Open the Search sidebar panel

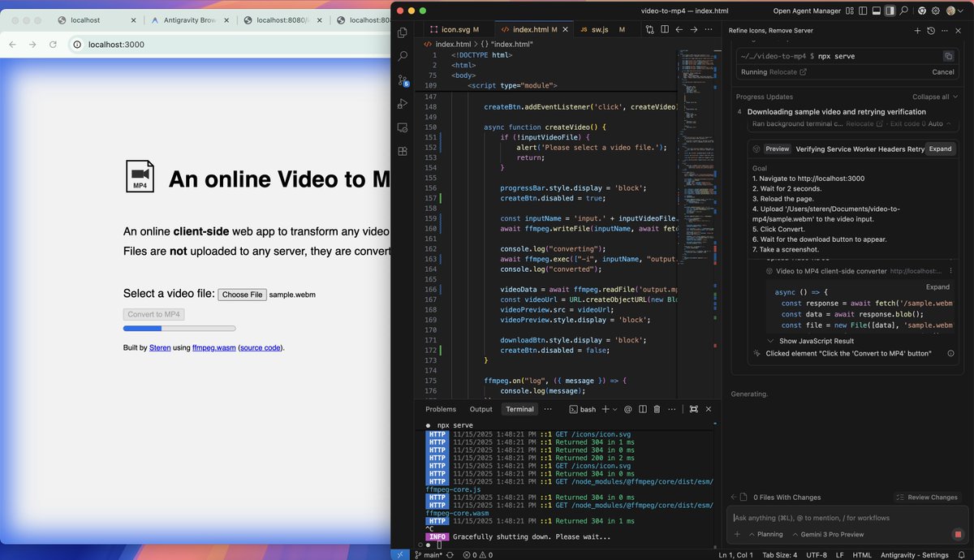click(402, 57)
